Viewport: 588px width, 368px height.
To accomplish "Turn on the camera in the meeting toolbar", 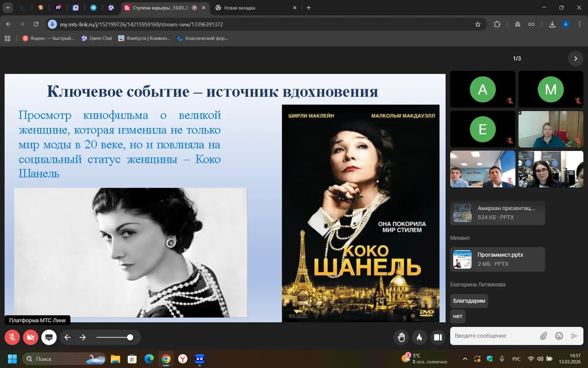I will point(30,337).
